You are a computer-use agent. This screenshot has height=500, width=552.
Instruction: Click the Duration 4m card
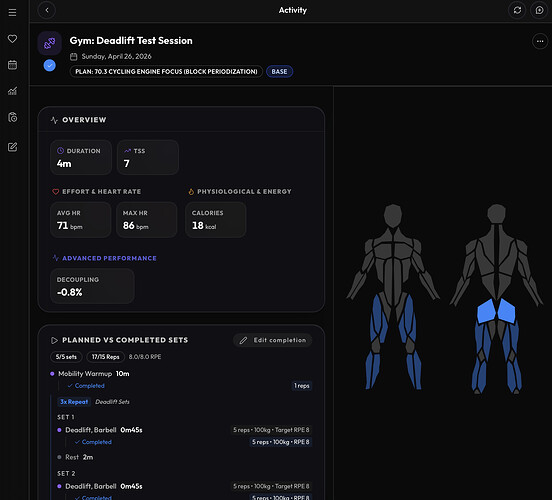(x=81, y=157)
